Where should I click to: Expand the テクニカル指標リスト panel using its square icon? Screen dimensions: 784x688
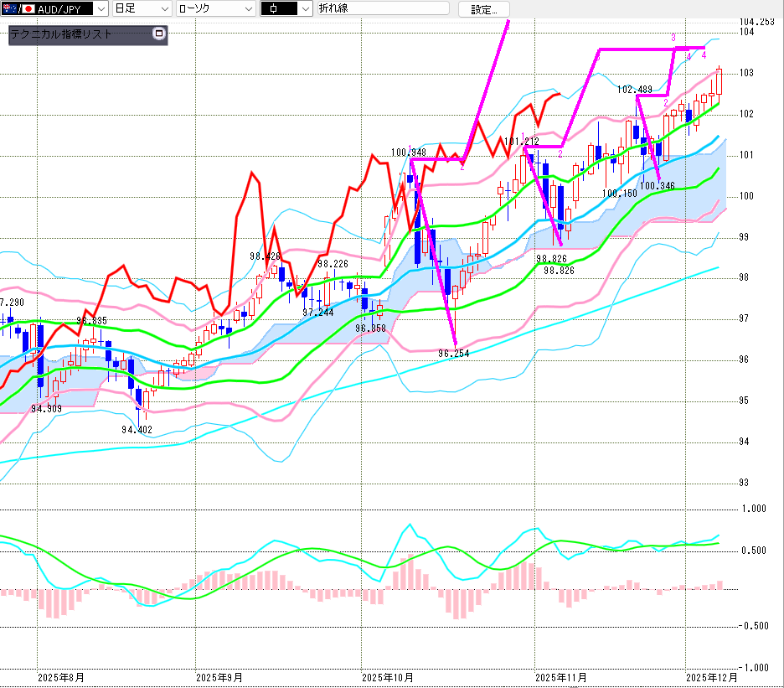(159, 34)
